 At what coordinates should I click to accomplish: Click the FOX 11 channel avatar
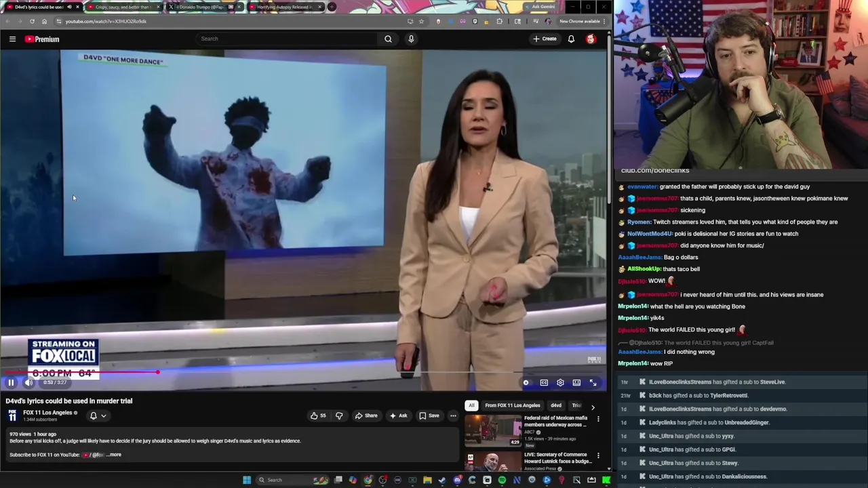[12, 415]
